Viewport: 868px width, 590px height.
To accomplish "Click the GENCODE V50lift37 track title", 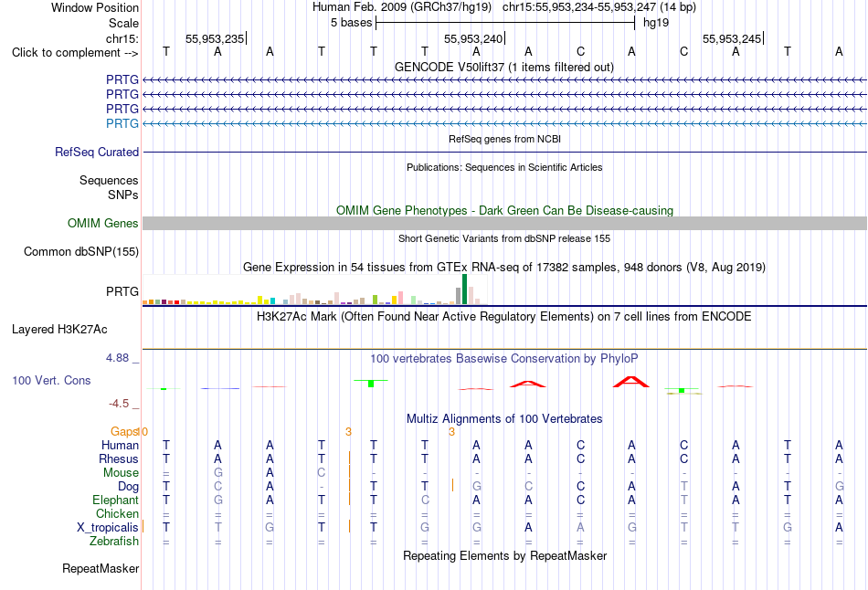I will (504, 67).
